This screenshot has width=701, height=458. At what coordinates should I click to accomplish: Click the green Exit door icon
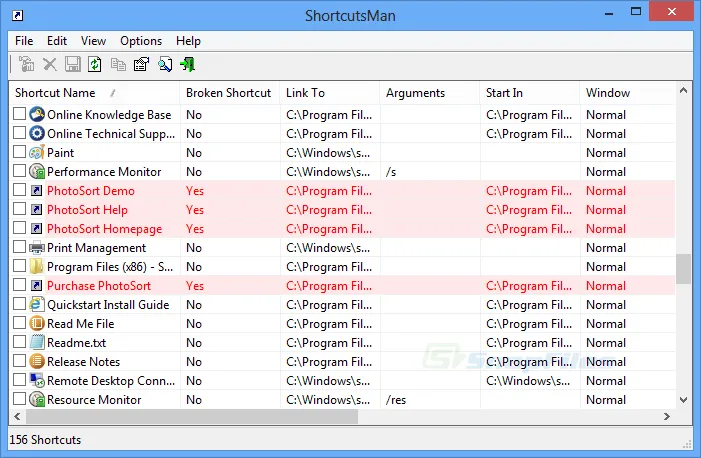pos(188,64)
